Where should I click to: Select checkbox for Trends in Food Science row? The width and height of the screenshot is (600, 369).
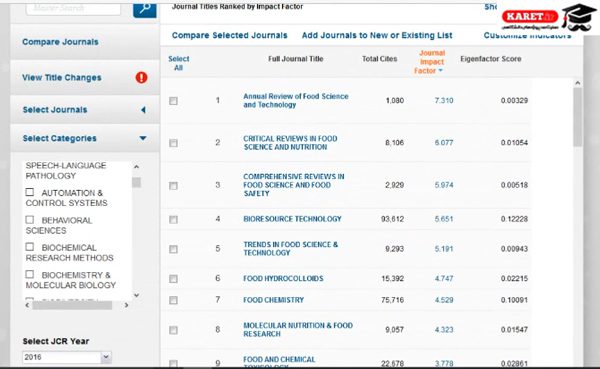point(173,249)
